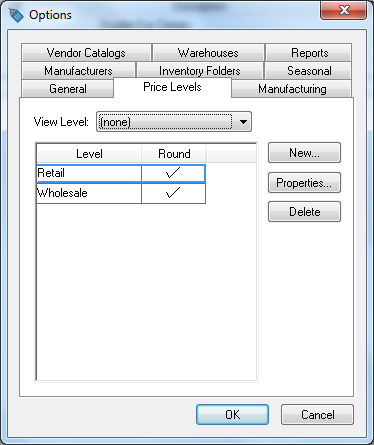Viewport: 374px width, 445px height.
Task: Open the Vendor Catalogs tab
Action: [x=86, y=52]
